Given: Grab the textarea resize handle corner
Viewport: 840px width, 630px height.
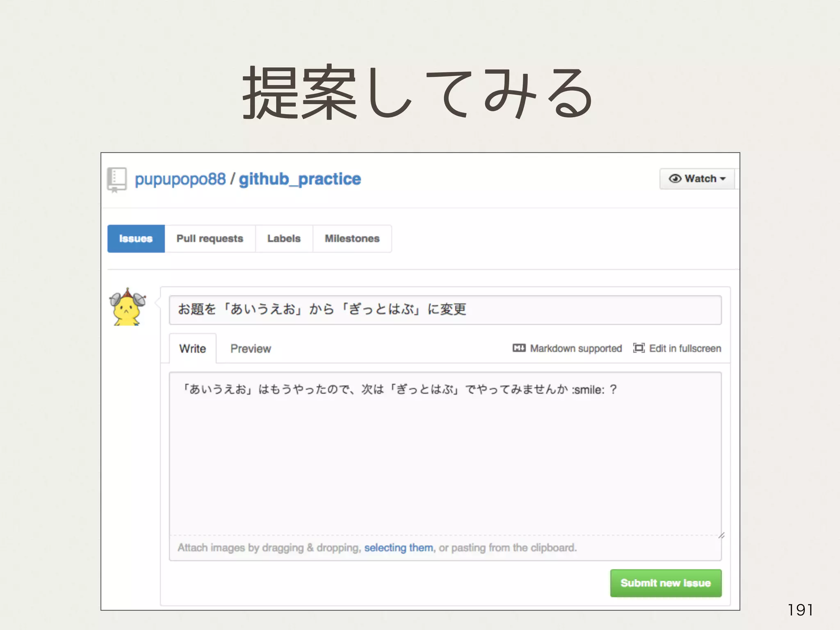Looking at the screenshot, I should (721, 535).
